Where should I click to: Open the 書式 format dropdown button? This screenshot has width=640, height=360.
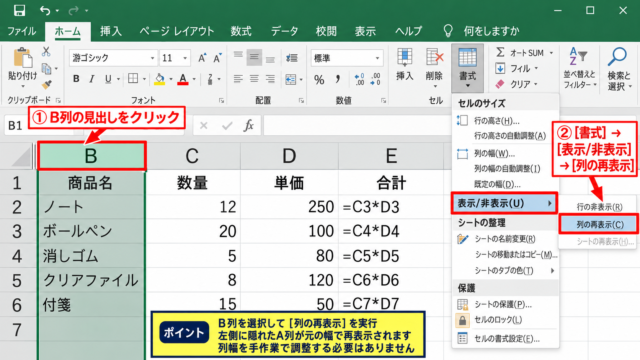pos(467,68)
